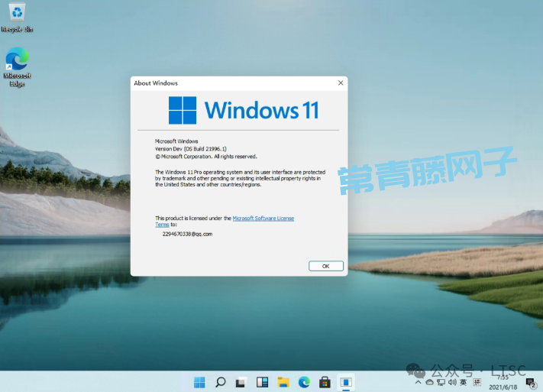Launch File Explorer from the taskbar
The image size is (543, 392).
click(283, 382)
